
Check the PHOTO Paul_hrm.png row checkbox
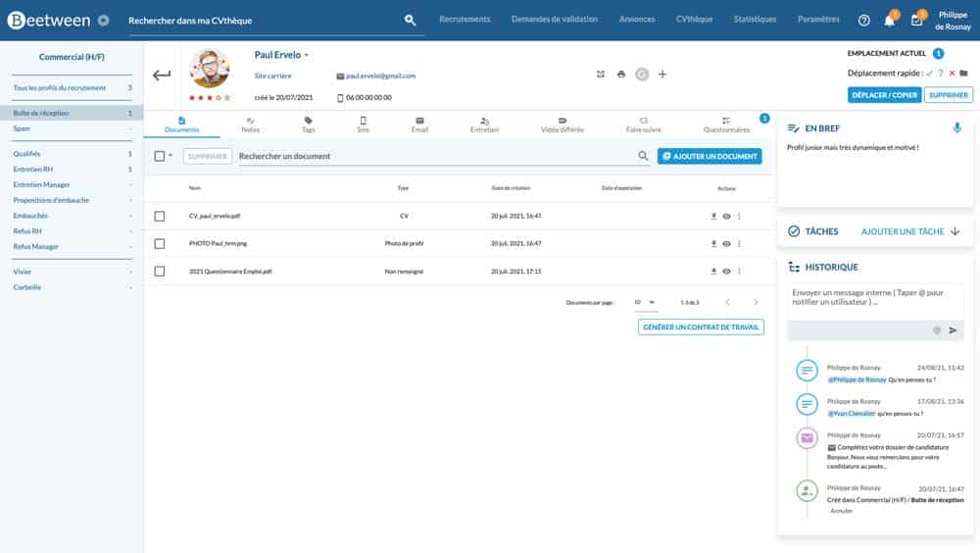(160, 243)
